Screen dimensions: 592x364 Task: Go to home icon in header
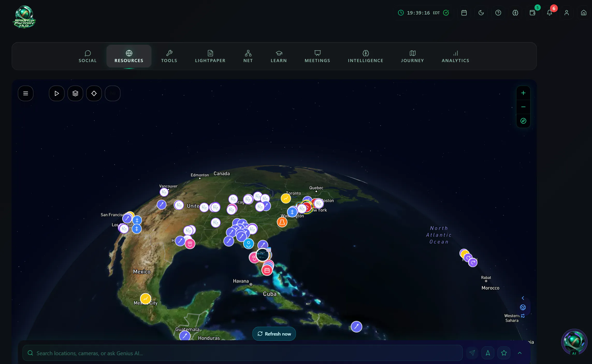pyautogui.click(x=583, y=13)
